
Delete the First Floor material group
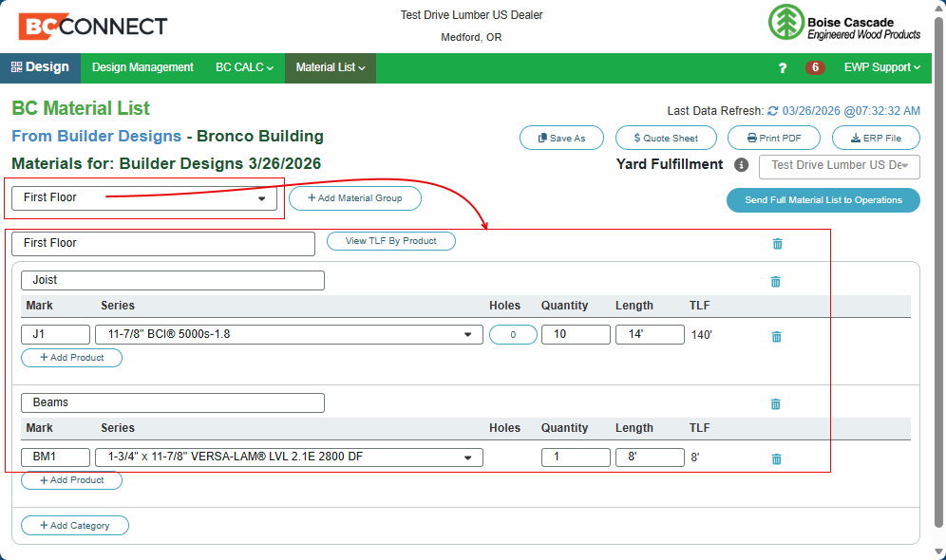coord(778,244)
